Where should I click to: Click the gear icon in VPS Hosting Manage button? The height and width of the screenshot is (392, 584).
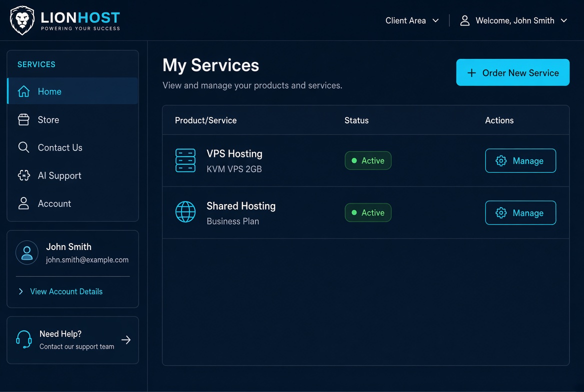tap(501, 160)
